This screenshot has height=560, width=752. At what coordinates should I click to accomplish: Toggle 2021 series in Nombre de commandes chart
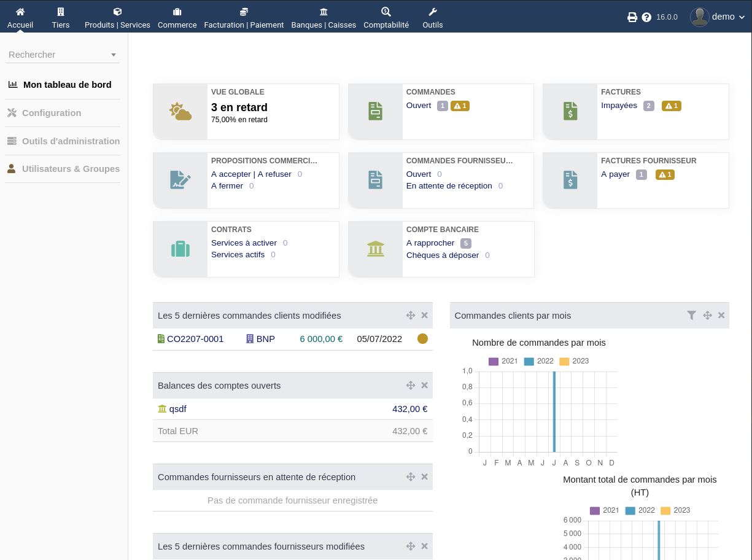(503, 361)
